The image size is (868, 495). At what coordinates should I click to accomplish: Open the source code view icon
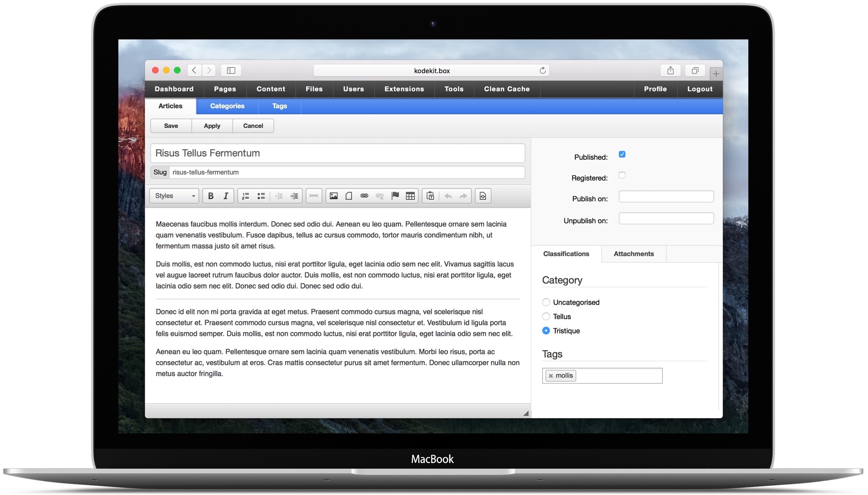[483, 196]
